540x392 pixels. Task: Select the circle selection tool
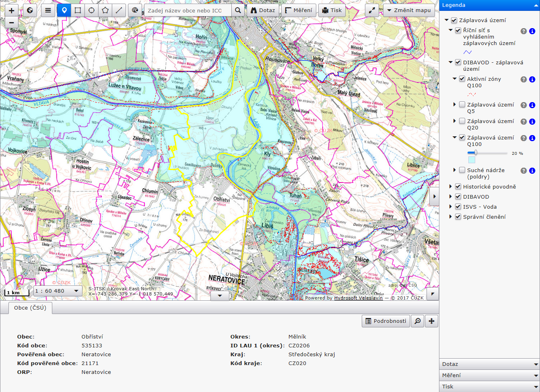tap(91, 10)
